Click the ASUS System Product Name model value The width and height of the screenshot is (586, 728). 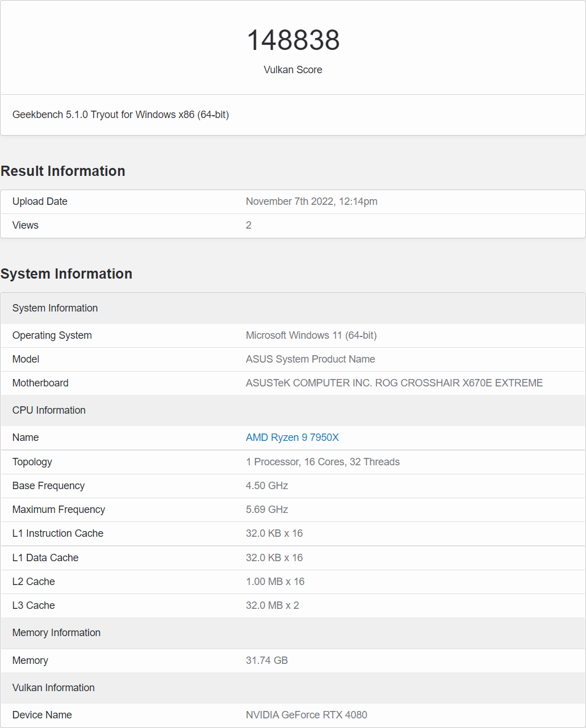[x=310, y=359]
